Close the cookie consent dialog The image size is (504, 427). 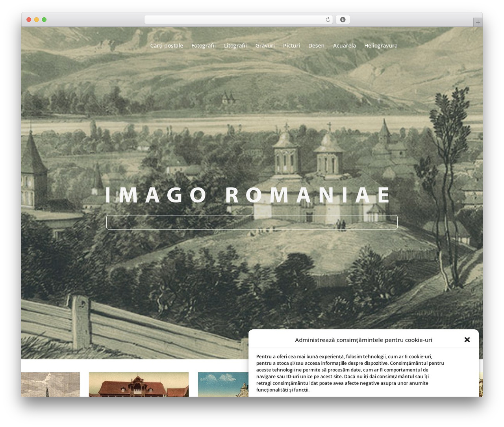pyautogui.click(x=467, y=340)
